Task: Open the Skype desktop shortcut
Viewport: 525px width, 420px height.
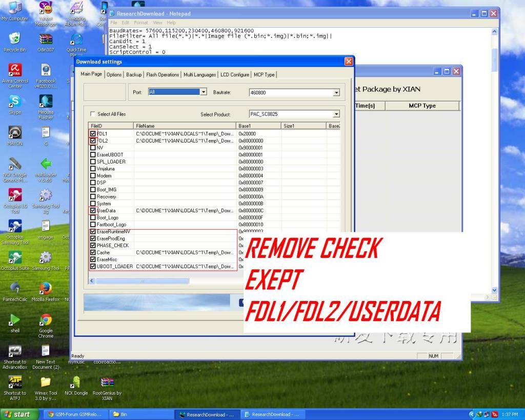Action: pos(15,102)
